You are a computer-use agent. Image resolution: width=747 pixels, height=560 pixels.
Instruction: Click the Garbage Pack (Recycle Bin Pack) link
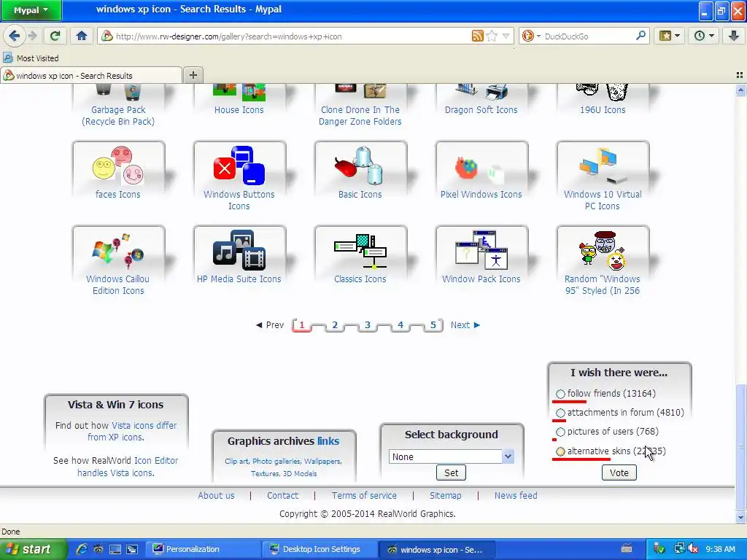118,116
